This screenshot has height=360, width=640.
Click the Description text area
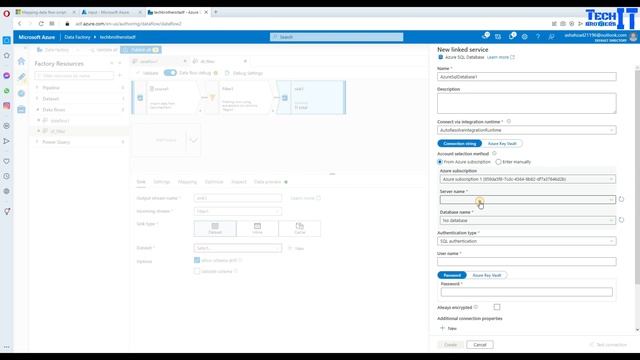pos(527,103)
